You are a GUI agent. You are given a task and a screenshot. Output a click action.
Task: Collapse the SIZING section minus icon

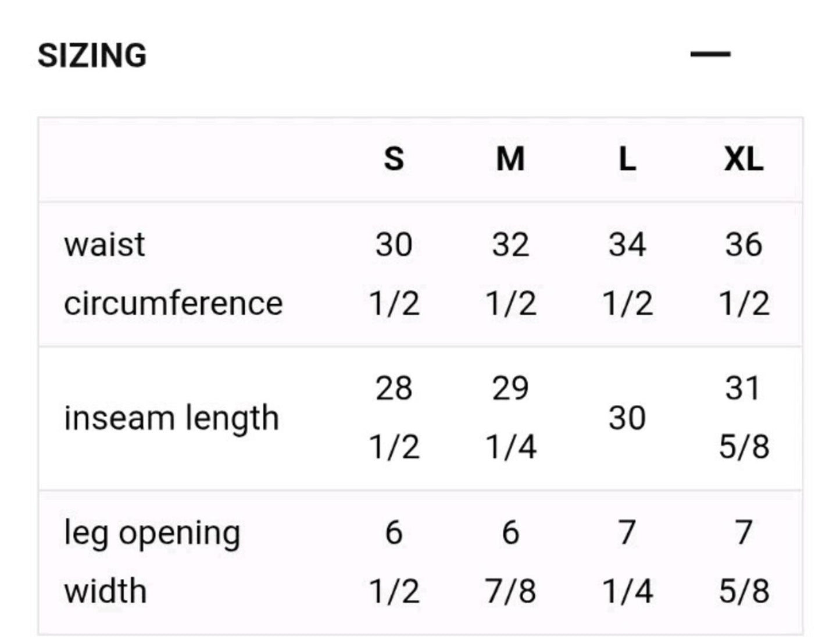click(x=710, y=55)
